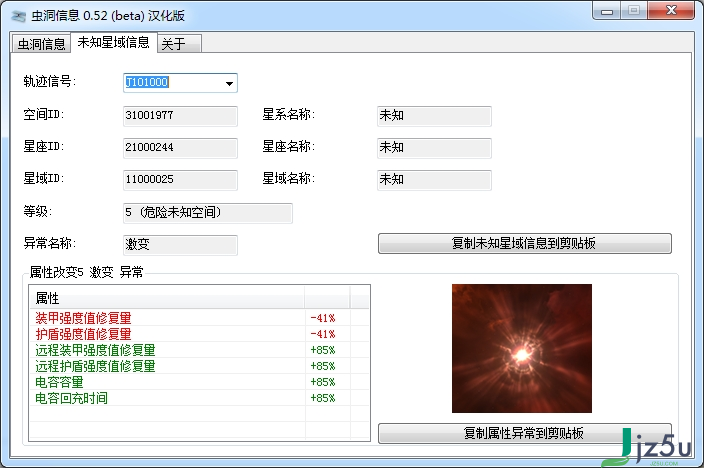Select the 远程装甲强度值修复量 row

click(x=199, y=350)
